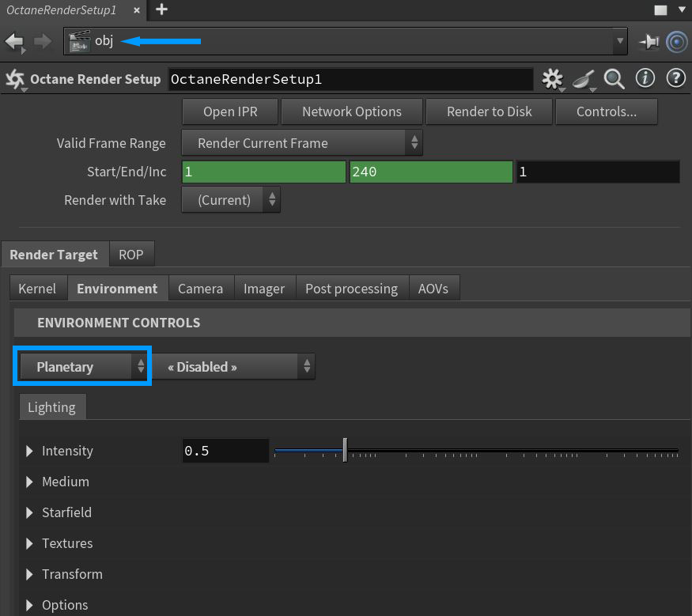Open the Disabled dropdown menu
The width and height of the screenshot is (692, 616).
point(233,367)
